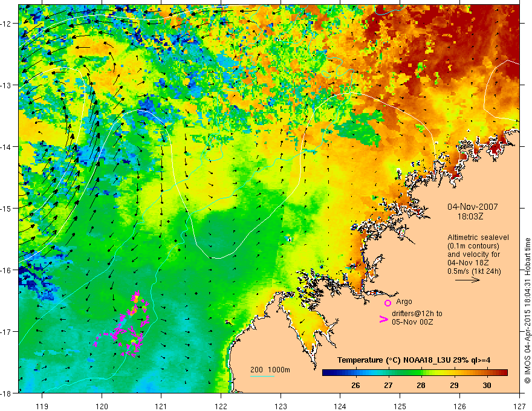Viewport: 532px width, 411px height.
Task: Click the latitude axis label '-15'
Action: pyautogui.click(x=7, y=208)
